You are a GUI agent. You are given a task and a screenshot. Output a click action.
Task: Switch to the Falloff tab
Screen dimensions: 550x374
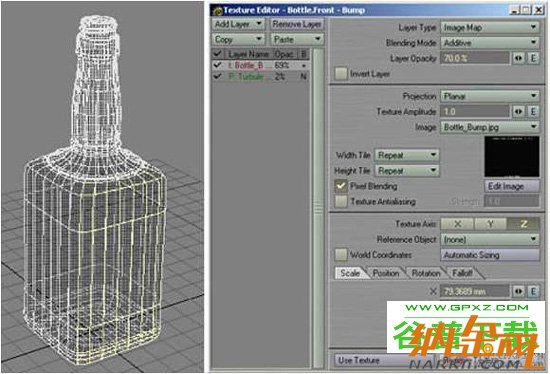point(462,273)
